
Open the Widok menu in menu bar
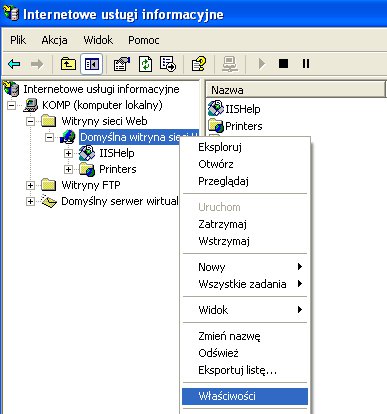point(98,40)
